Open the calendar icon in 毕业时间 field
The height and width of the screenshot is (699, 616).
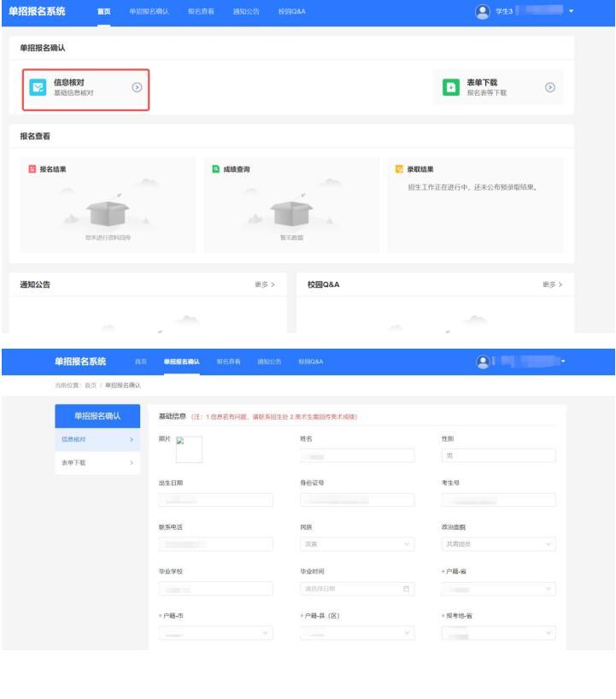[x=407, y=589]
